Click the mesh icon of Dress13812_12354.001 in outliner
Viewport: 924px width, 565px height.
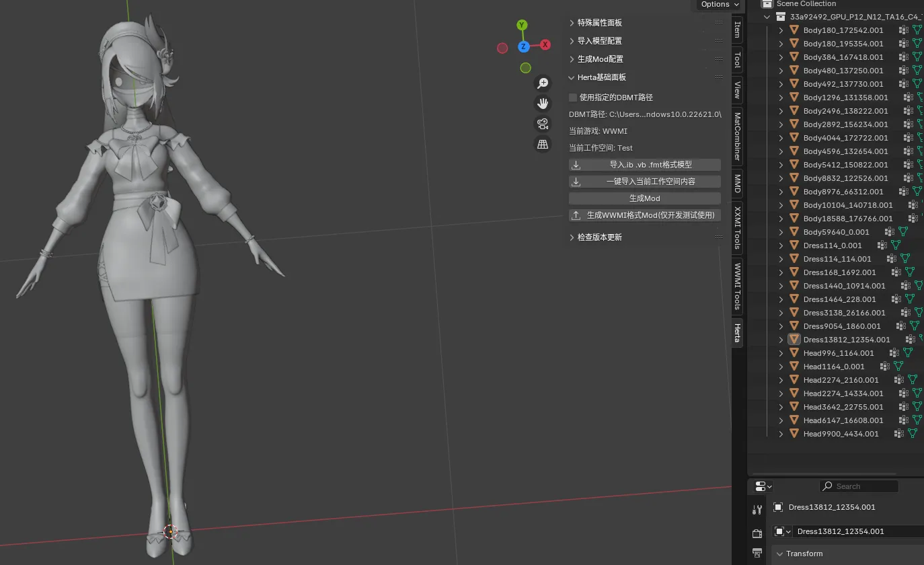tap(794, 340)
